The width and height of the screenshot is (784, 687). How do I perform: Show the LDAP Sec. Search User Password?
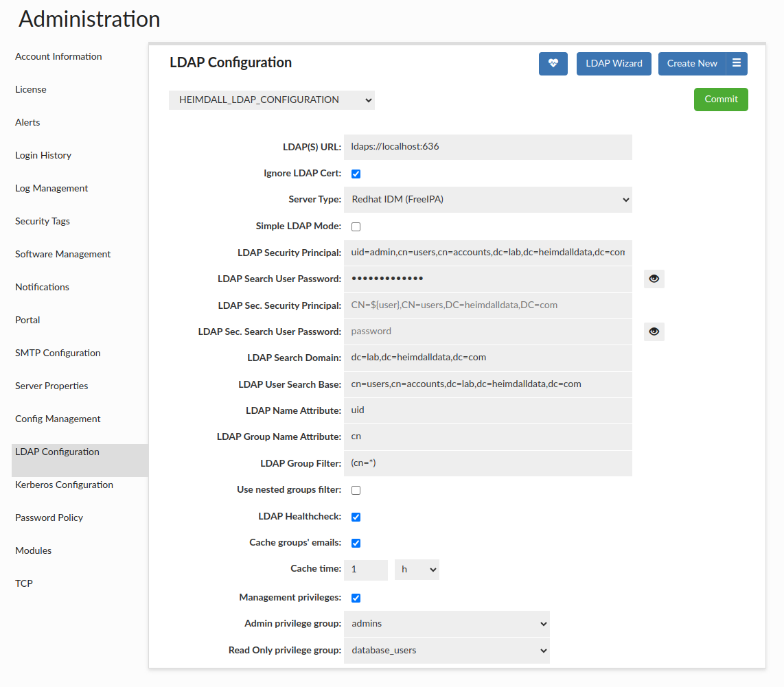654,332
